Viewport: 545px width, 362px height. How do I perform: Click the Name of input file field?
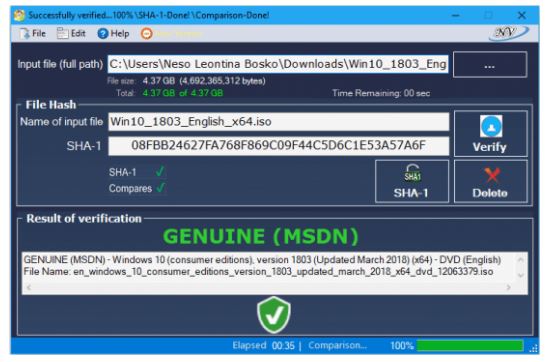pos(278,122)
